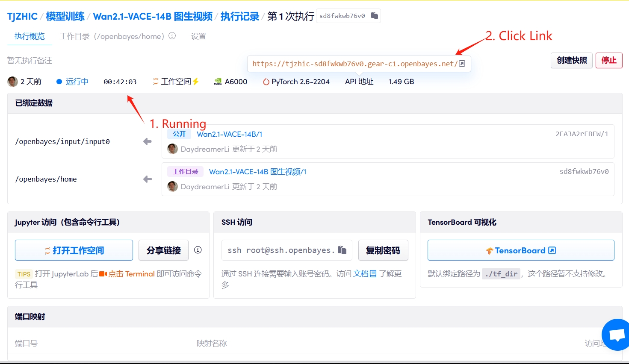Click the info icon next to Share Link
The width and height of the screenshot is (629, 364).
[x=198, y=250]
